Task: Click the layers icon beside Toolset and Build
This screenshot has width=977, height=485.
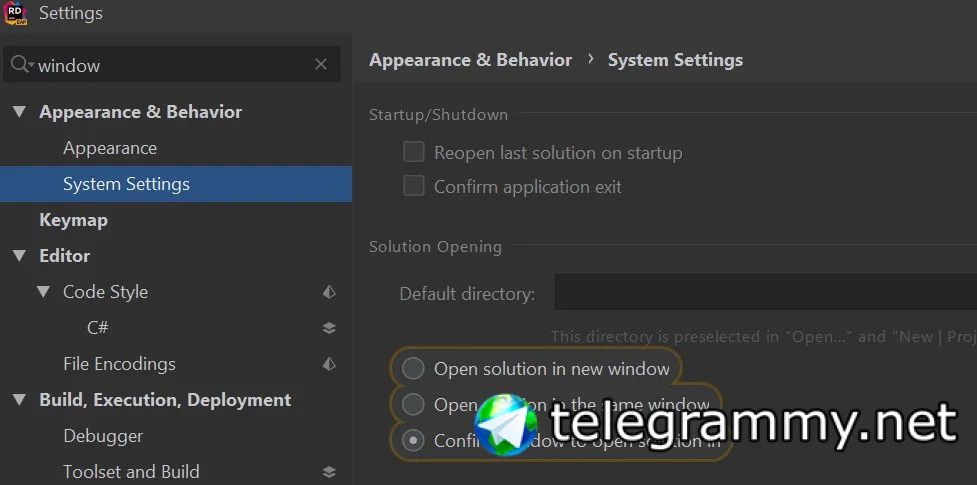Action: (x=329, y=472)
